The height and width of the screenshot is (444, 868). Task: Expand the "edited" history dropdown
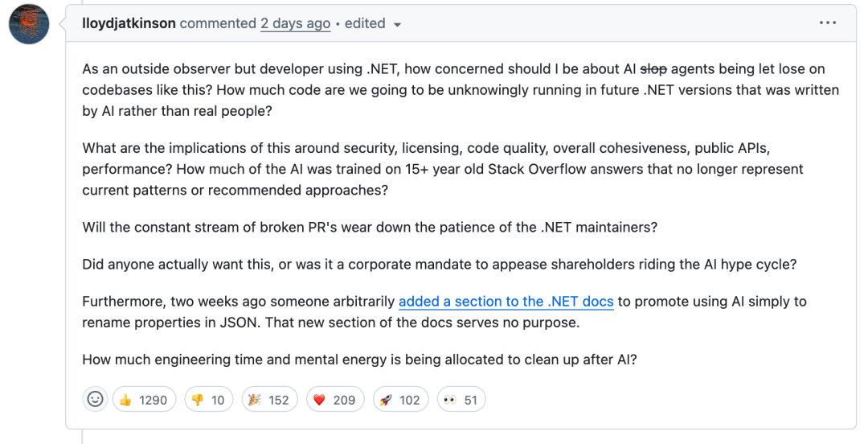[373, 23]
